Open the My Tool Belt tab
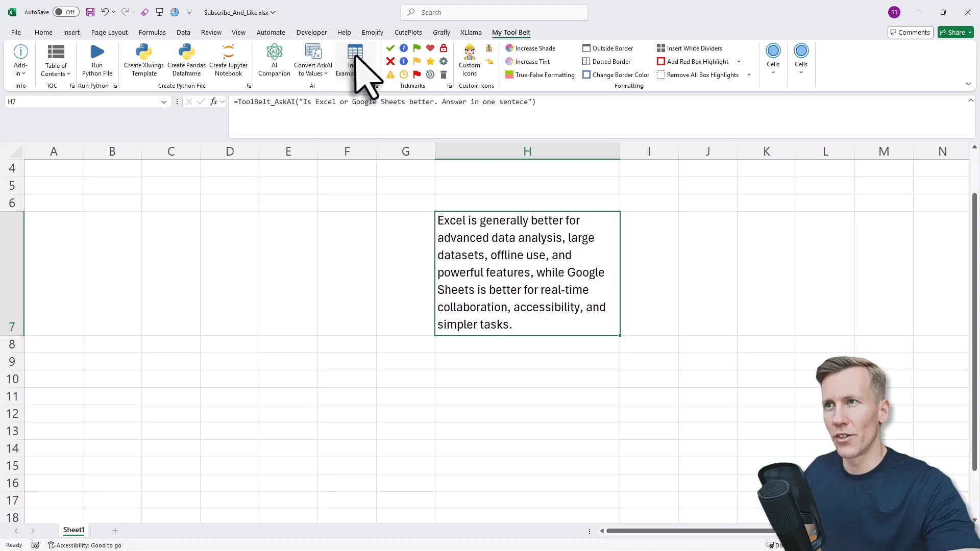Viewport: 980px width, 551px height. pos(511,32)
